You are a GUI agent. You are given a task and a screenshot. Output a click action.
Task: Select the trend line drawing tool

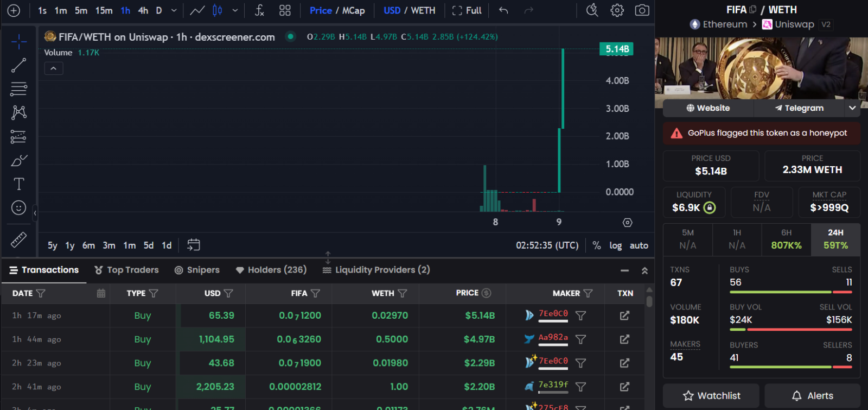[19, 65]
